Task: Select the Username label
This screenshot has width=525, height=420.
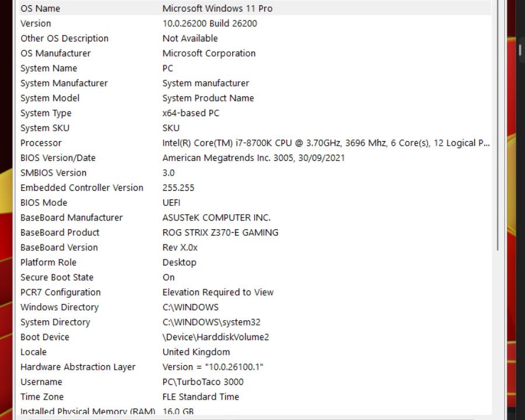Action: [x=41, y=382]
